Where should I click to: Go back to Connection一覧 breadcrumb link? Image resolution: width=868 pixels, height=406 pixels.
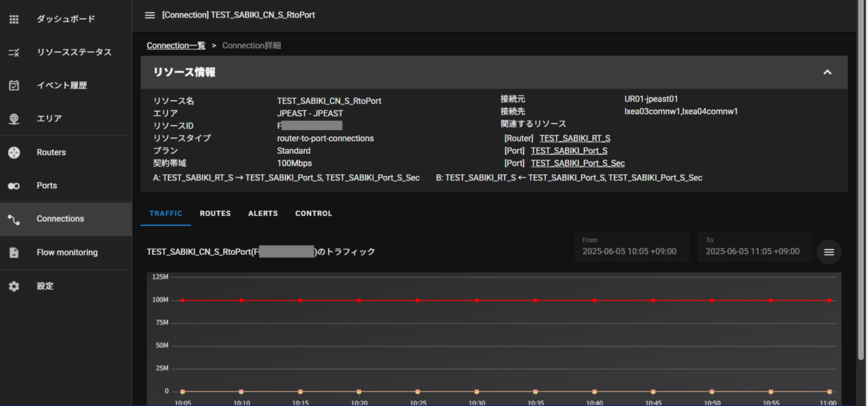(176, 45)
